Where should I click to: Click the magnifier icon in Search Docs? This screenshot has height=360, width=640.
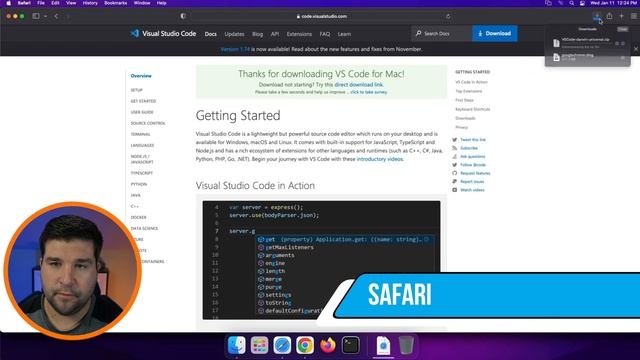coord(418,33)
